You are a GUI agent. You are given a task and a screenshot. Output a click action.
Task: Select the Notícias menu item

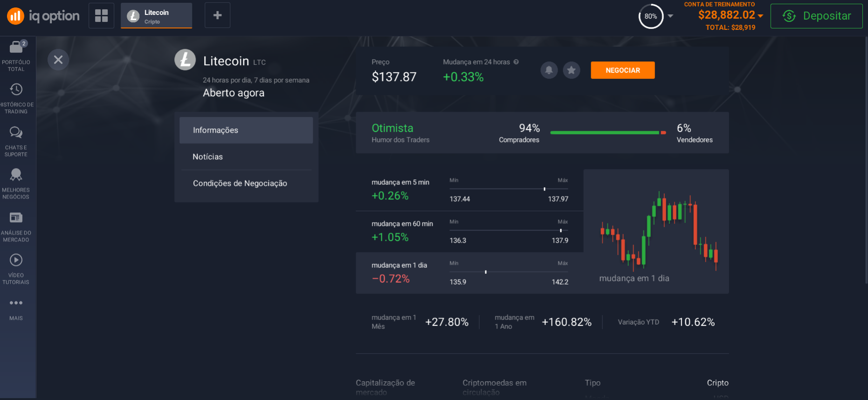pyautogui.click(x=246, y=157)
